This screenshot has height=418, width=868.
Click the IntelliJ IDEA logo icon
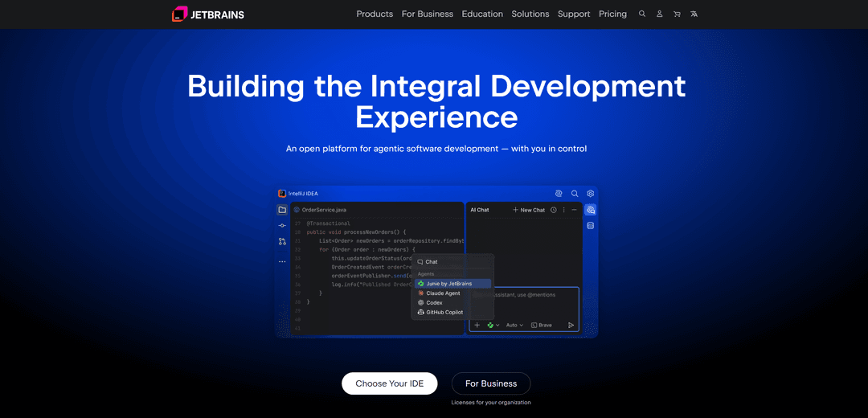pyautogui.click(x=282, y=193)
